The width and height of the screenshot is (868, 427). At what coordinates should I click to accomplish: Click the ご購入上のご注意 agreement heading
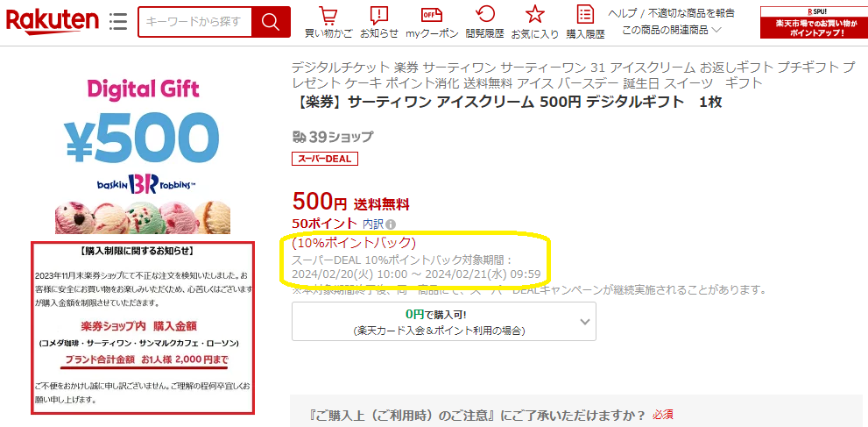point(478,416)
